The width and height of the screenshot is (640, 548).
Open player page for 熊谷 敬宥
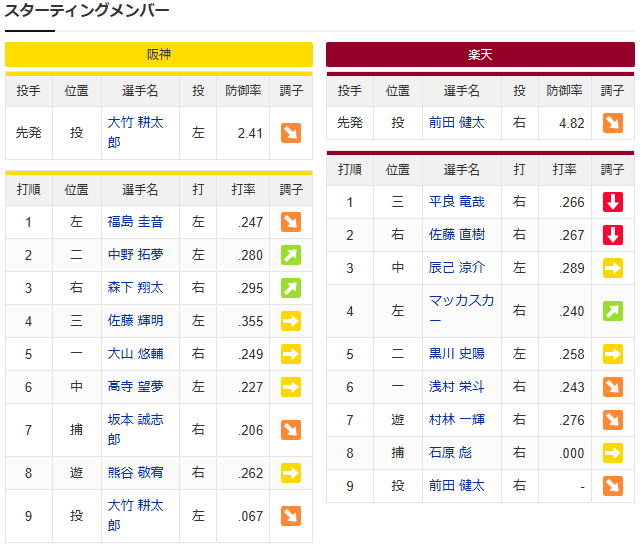(x=136, y=473)
